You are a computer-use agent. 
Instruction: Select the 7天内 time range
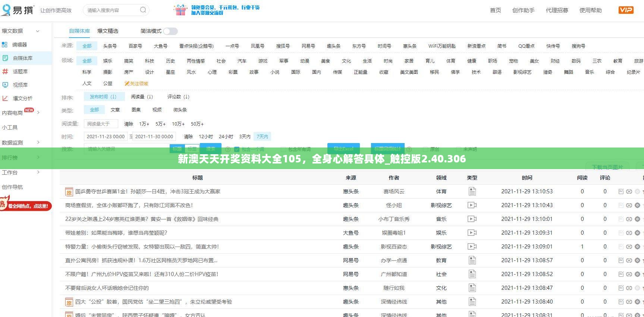[262, 137]
